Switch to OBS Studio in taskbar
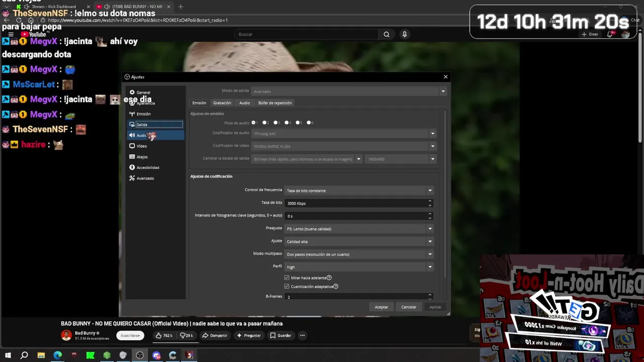The width and height of the screenshot is (644, 362). [x=139, y=355]
